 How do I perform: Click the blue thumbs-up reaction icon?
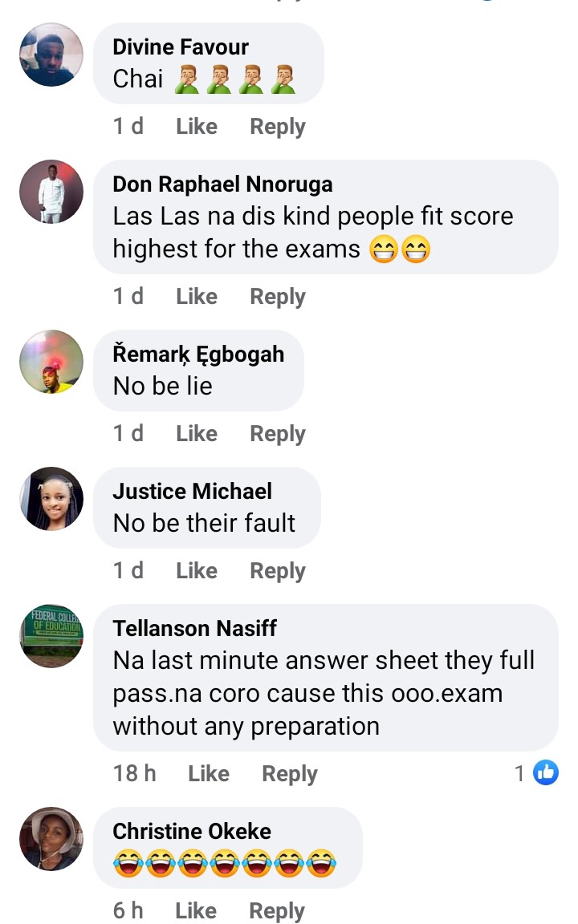pos(546,772)
